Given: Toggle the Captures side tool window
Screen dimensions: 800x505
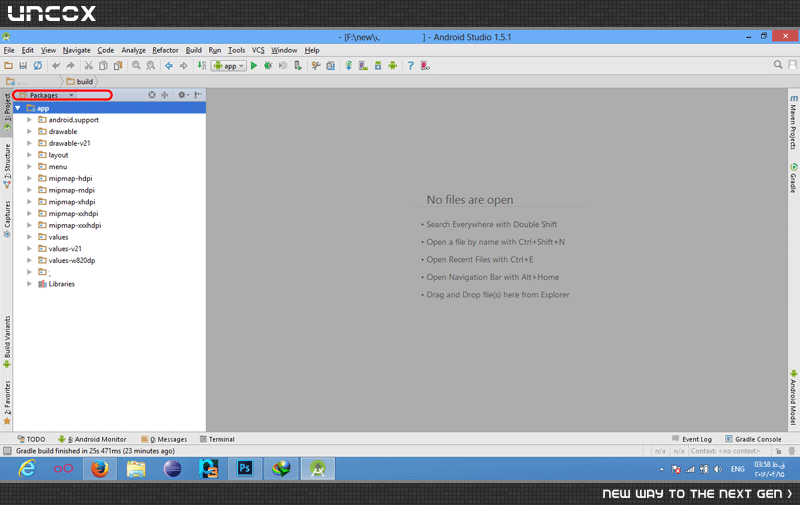Looking at the screenshot, I should pyautogui.click(x=7, y=219).
